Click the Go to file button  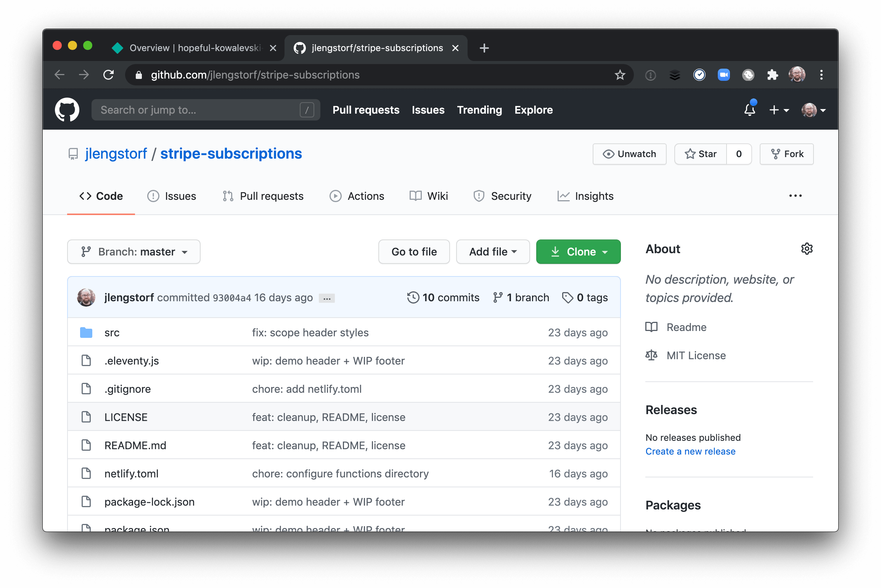point(414,252)
